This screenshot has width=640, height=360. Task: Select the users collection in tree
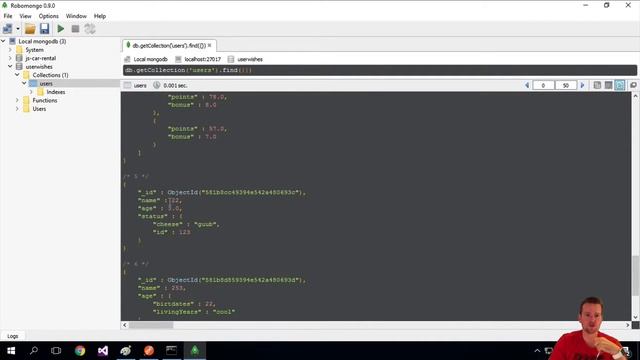click(46, 83)
